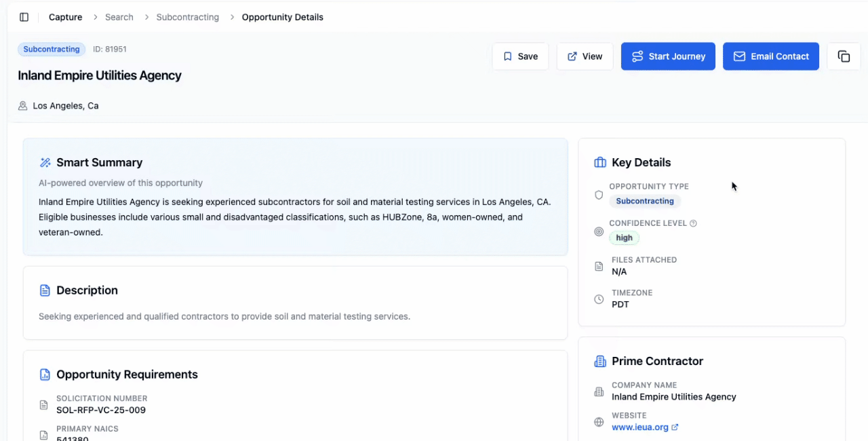This screenshot has width=868, height=441.
Task: Click the copy icon at top right
Action: (844, 56)
